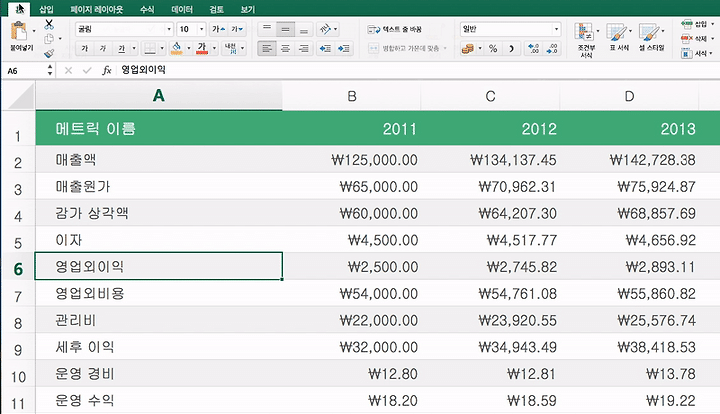Image resolution: width=720 pixels, height=414 pixels.
Task: Apply accounting currency format coins icon
Action: point(467,48)
